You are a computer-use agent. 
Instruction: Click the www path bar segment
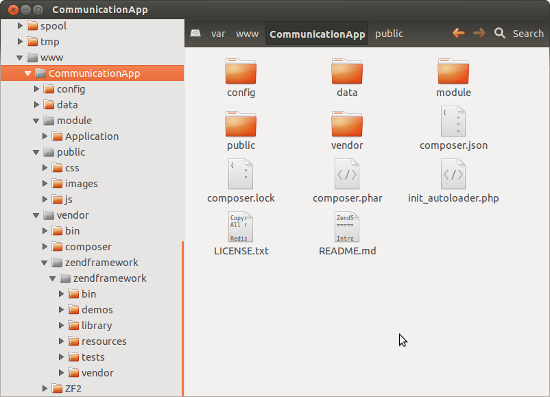coord(247,34)
